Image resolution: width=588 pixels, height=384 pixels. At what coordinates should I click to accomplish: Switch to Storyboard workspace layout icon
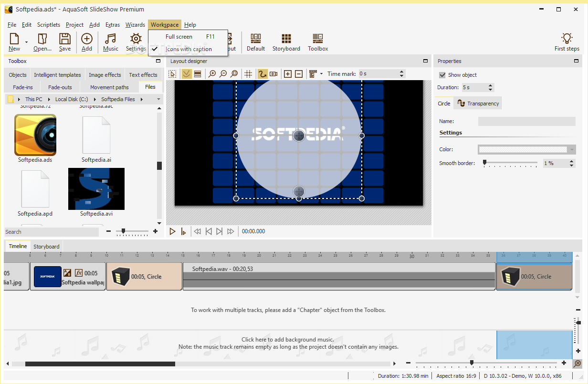286,42
